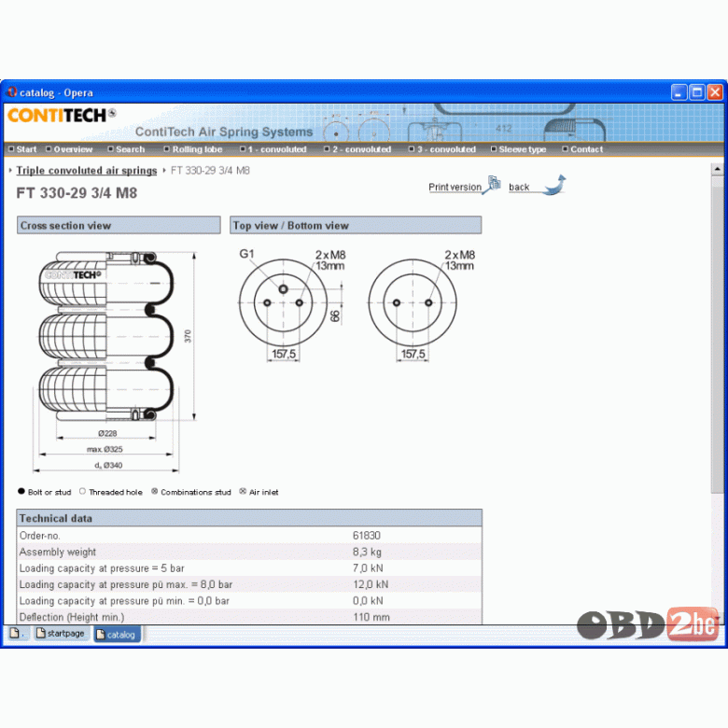Click assembly weight value 8,3 kg
The height and width of the screenshot is (728, 728).
pyautogui.click(x=367, y=552)
